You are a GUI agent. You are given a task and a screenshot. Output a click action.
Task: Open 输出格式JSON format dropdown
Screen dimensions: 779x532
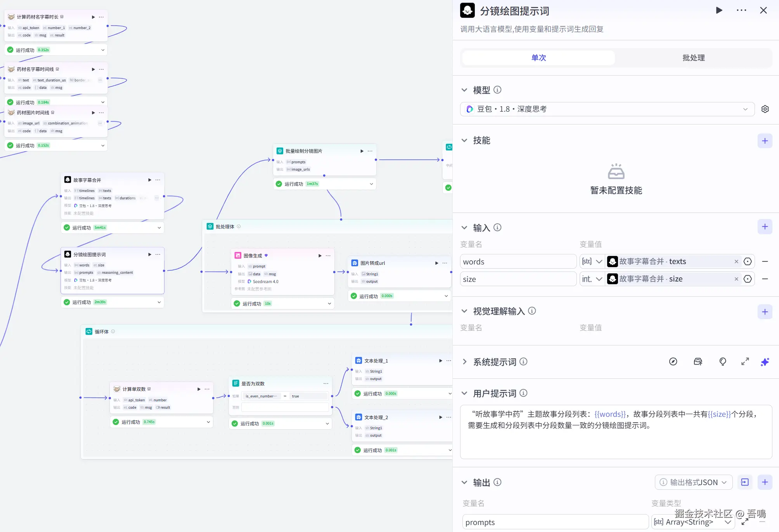[693, 482]
